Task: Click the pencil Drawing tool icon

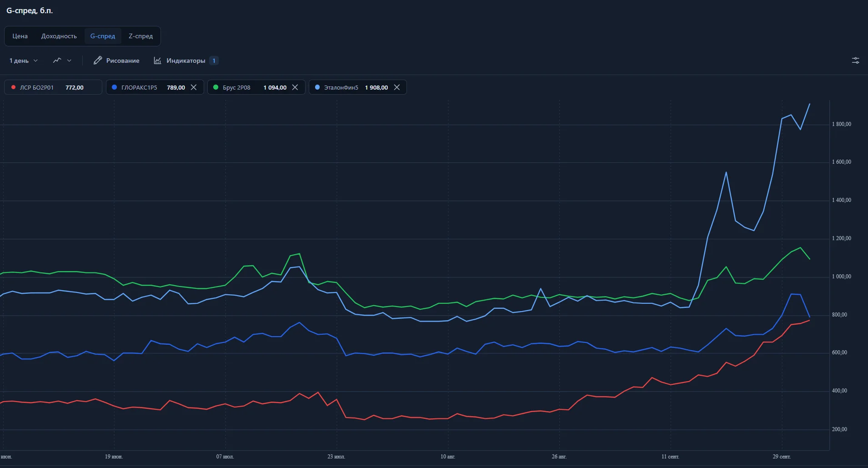Action: [97, 60]
